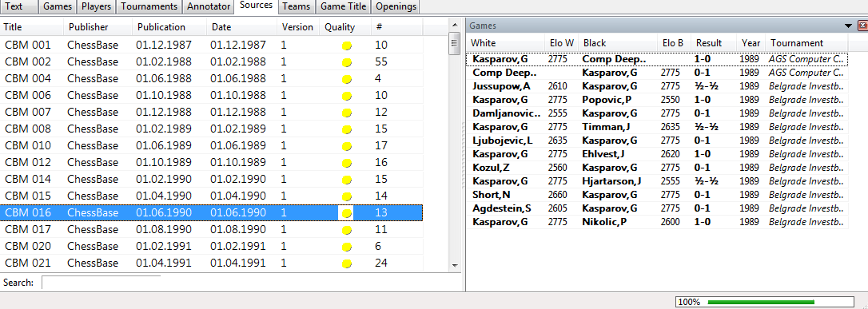The image size is (868, 309).
Task: Click into the Search input field
Action: (102, 283)
